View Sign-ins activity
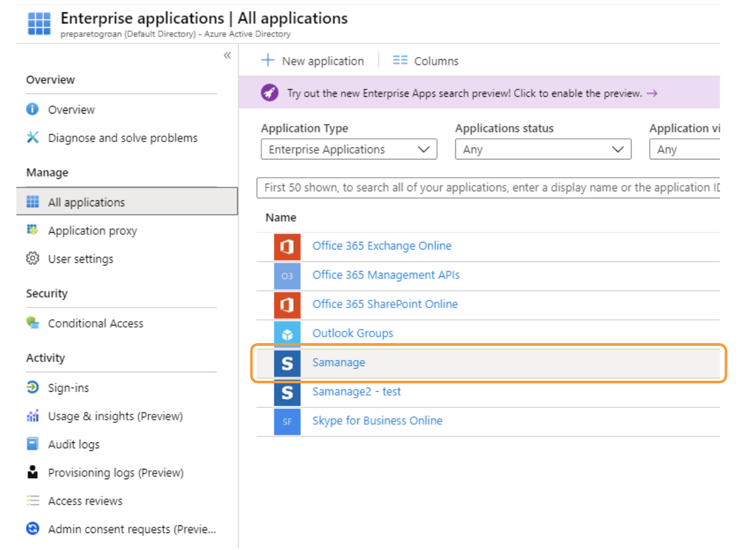 (x=69, y=388)
